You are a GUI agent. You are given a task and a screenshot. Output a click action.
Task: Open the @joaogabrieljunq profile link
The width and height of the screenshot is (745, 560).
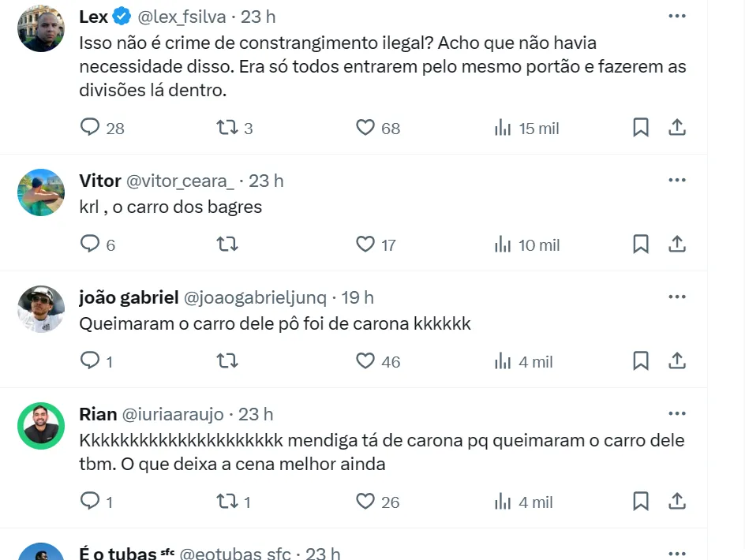click(255, 297)
